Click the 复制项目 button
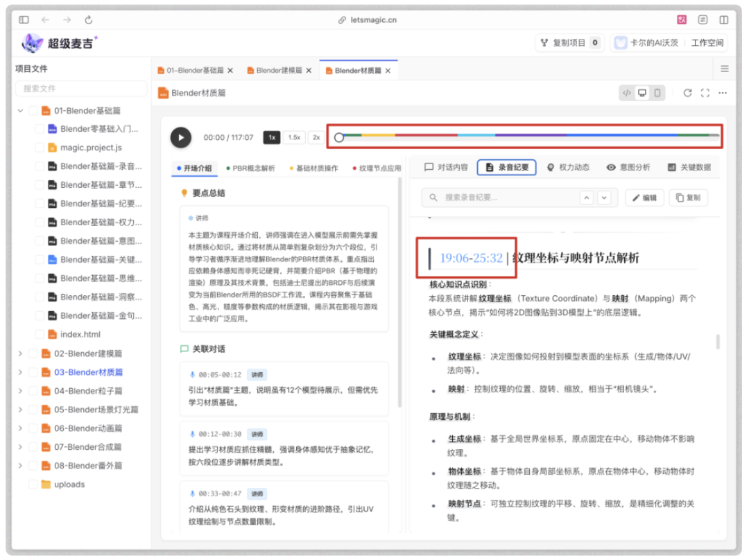749x560 pixels. tap(569, 42)
